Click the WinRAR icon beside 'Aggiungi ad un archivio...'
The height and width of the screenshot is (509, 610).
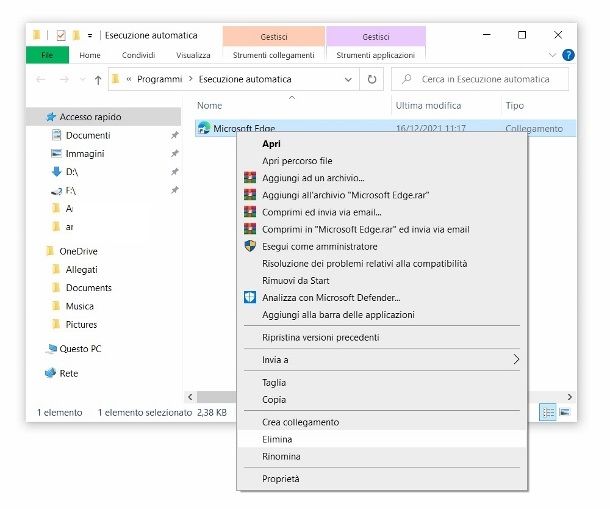(250, 177)
